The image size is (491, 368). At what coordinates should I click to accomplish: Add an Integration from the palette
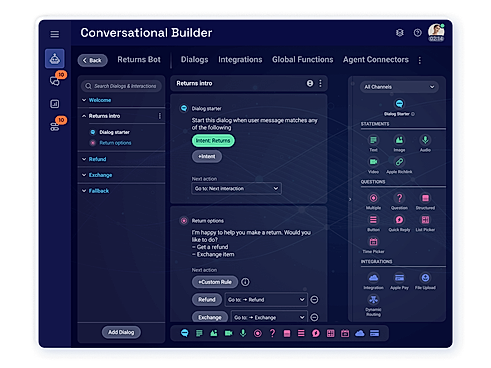click(373, 278)
